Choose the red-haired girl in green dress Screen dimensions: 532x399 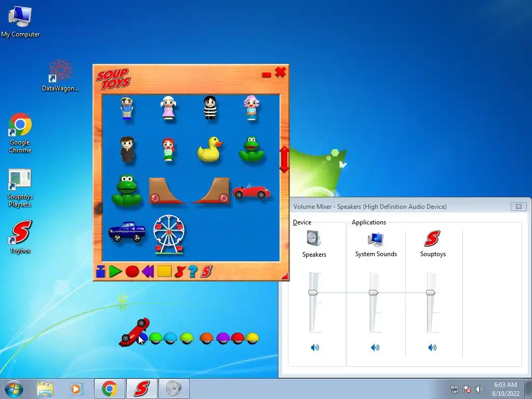coord(168,150)
